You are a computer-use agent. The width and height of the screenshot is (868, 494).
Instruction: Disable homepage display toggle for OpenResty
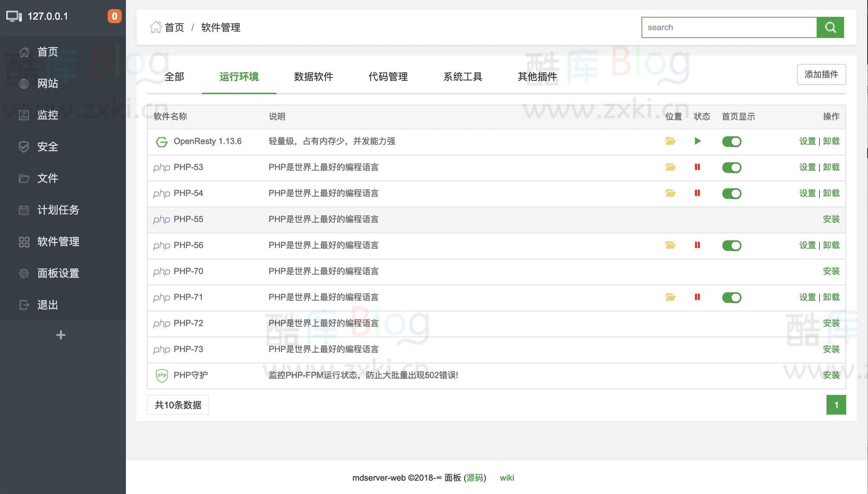point(731,141)
